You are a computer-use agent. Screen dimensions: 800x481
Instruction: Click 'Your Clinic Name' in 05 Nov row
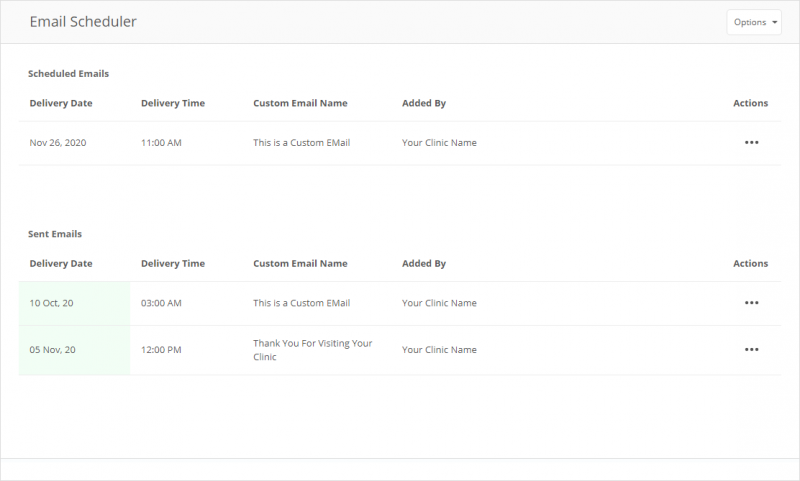click(439, 350)
